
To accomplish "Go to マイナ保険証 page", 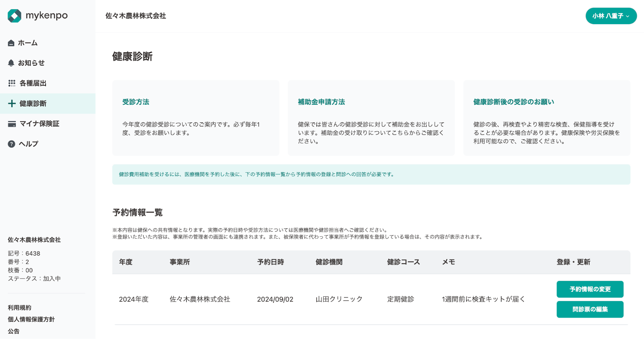I will click(x=39, y=124).
